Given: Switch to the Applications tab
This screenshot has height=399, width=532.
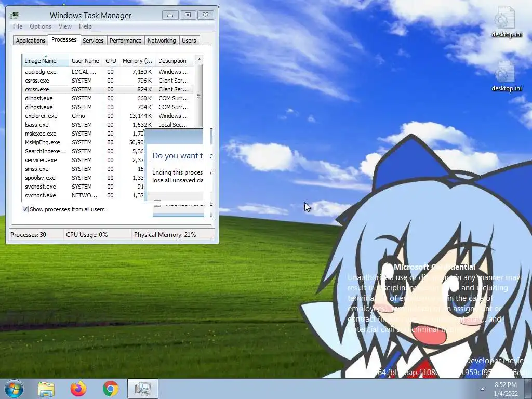Looking at the screenshot, I should tap(30, 41).
